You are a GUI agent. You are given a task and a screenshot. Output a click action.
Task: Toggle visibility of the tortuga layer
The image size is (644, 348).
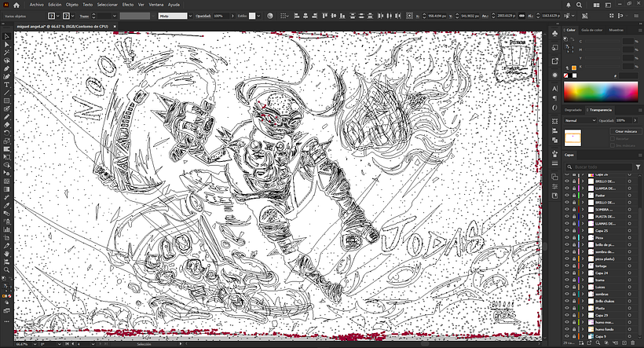pos(567,266)
